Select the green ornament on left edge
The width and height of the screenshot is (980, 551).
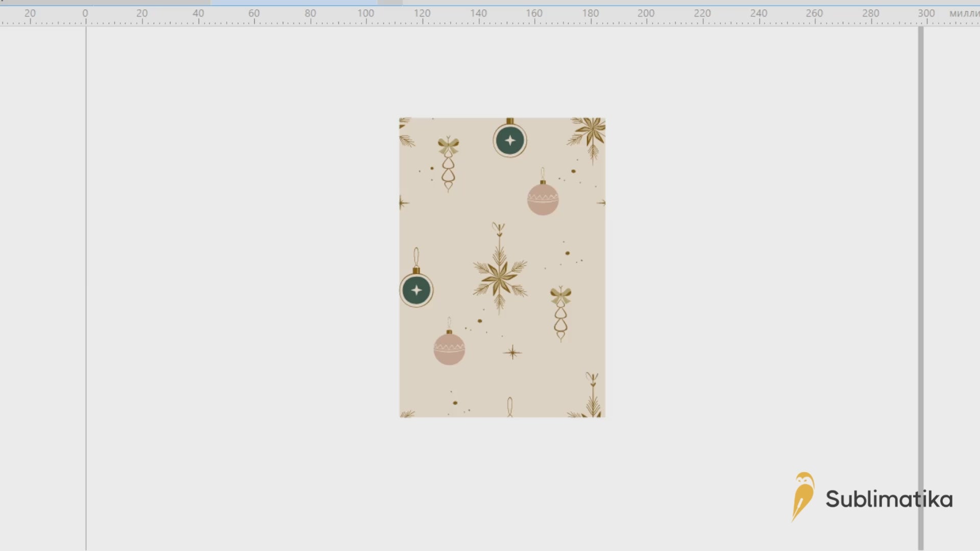point(416,290)
